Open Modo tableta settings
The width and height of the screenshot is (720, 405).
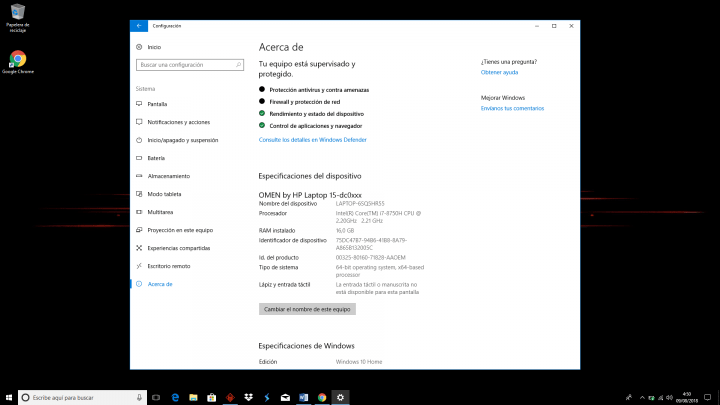[x=159, y=194]
